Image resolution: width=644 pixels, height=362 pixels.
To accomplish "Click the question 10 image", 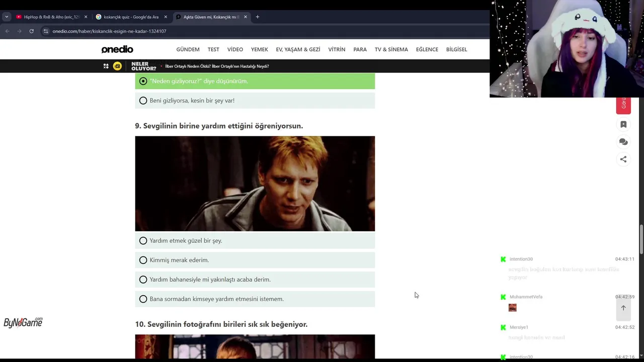I will [255, 346].
